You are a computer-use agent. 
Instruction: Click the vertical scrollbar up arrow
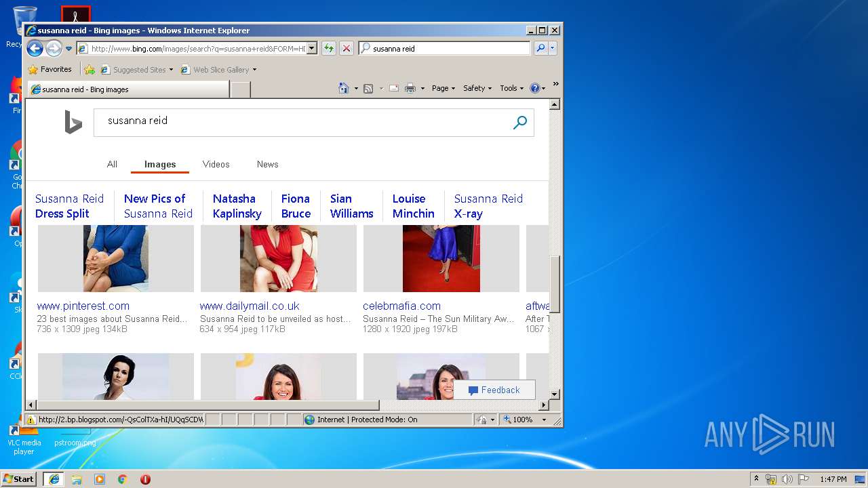point(554,104)
